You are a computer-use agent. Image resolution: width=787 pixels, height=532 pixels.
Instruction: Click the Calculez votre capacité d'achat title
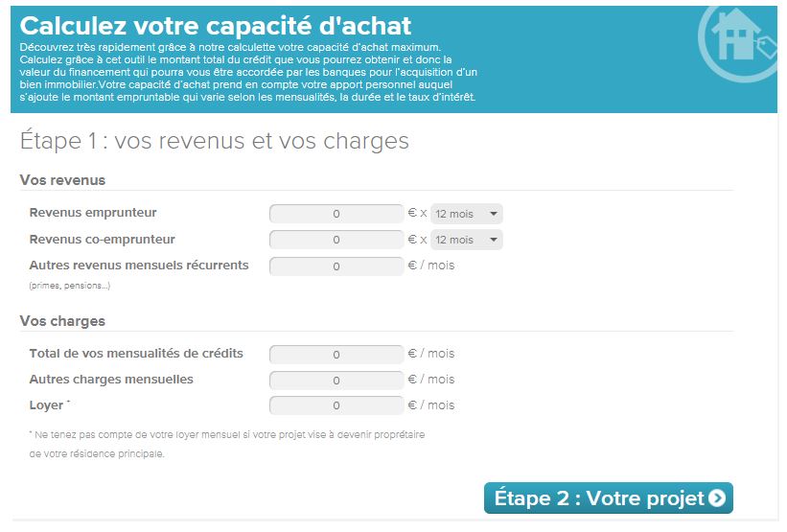pyautogui.click(x=216, y=26)
